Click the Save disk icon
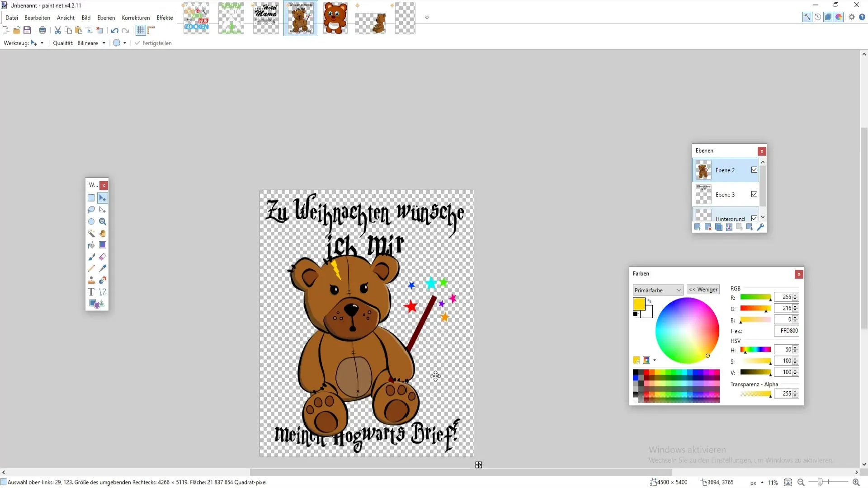This screenshot has height=488, width=868. pyautogui.click(x=27, y=30)
